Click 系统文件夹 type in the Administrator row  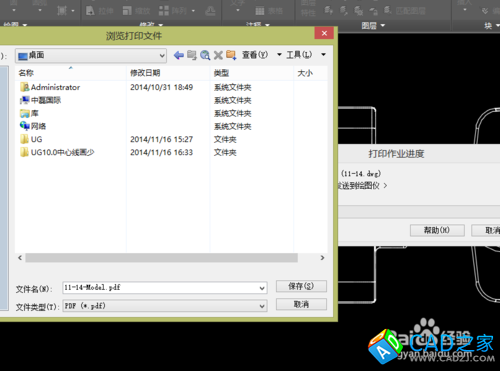233,88
